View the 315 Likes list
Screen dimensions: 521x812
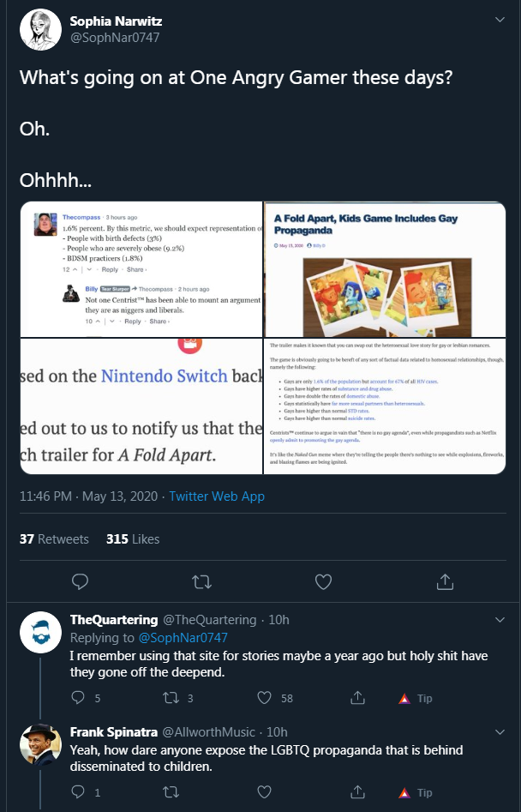coord(133,539)
